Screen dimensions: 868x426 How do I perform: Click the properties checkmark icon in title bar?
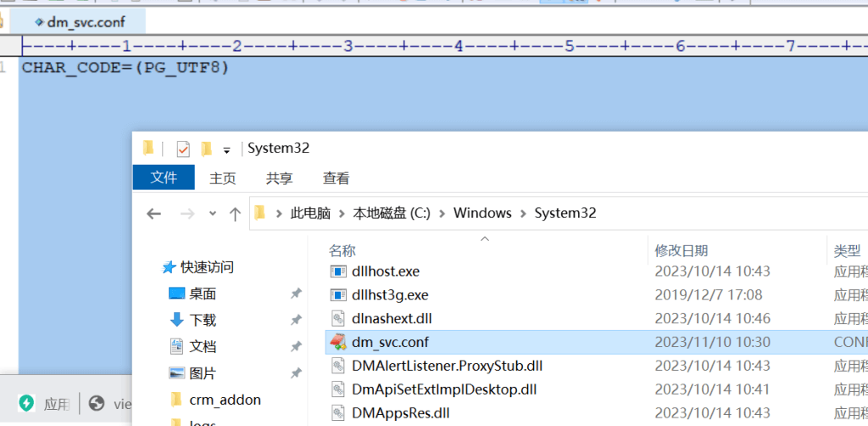click(x=183, y=149)
